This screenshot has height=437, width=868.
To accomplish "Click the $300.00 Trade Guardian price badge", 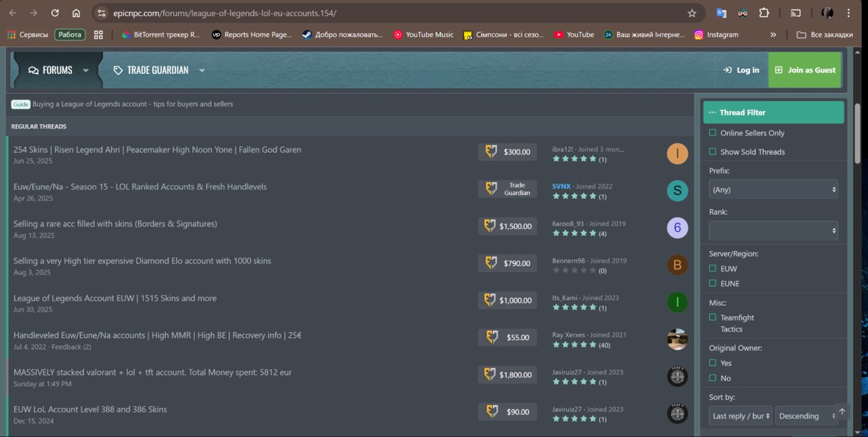I will [507, 152].
